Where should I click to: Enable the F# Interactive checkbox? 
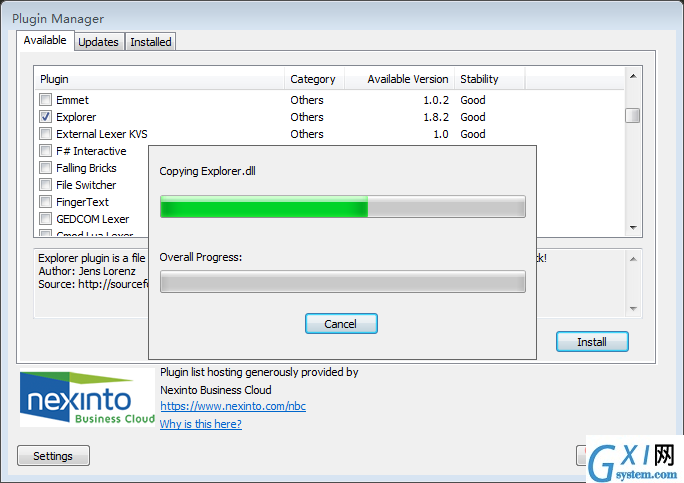click(45, 151)
